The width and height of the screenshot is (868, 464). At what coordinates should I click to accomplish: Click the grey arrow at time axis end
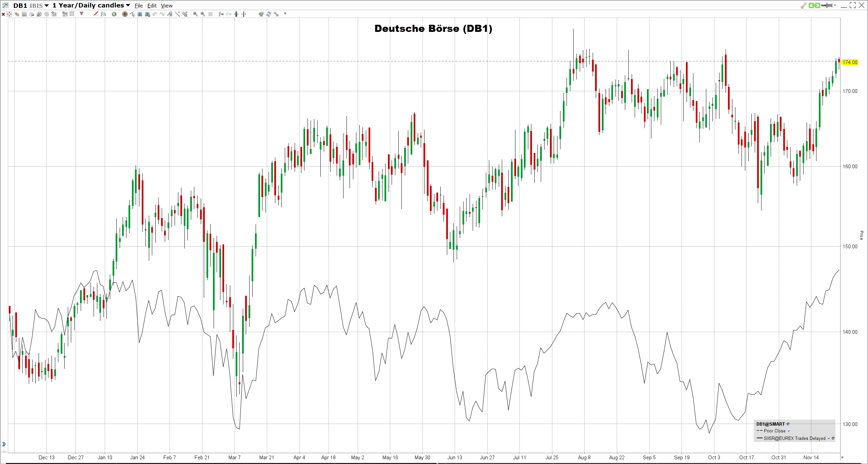point(842,458)
